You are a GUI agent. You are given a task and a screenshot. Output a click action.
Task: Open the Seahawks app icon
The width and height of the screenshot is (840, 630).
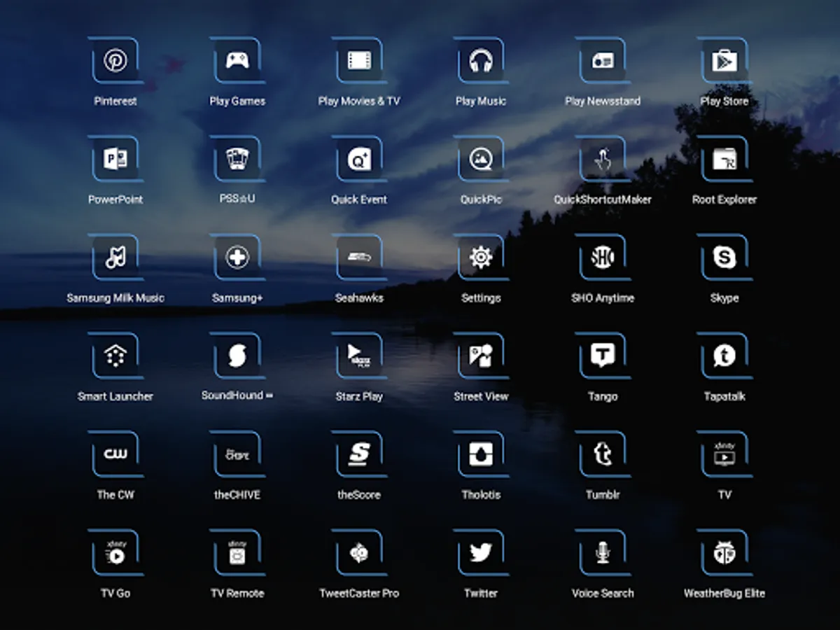tap(359, 258)
